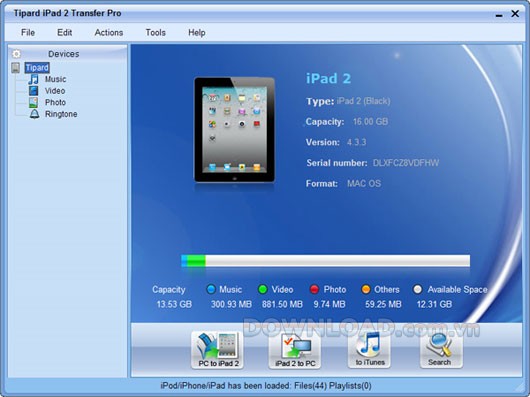The width and height of the screenshot is (530, 397).
Task: Click the iPad 2 device image
Action: click(x=234, y=130)
